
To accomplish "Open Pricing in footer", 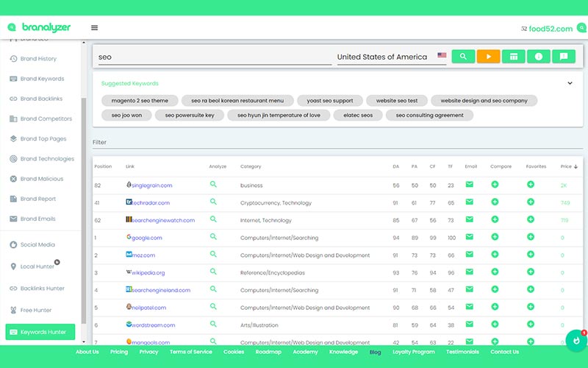I will pos(119,352).
